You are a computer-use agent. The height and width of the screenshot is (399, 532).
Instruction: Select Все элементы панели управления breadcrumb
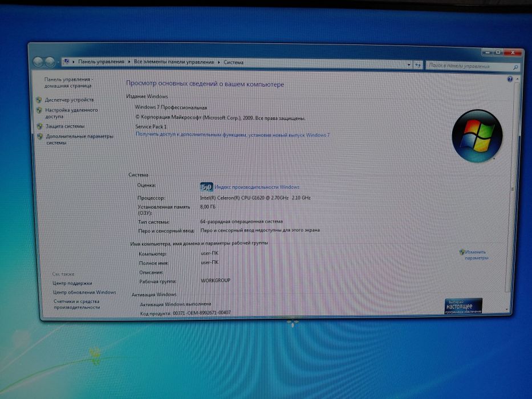click(174, 62)
